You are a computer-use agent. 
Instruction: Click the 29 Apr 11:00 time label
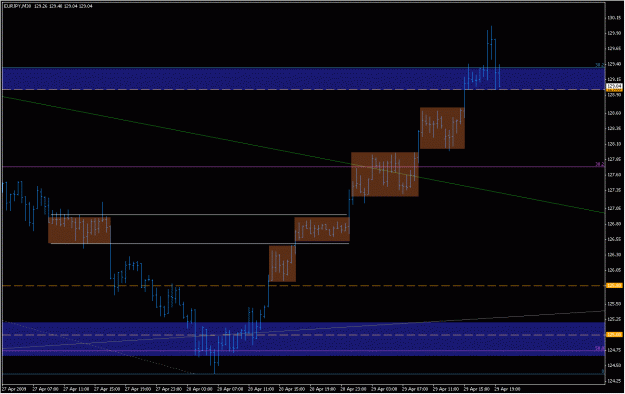[x=446, y=389]
